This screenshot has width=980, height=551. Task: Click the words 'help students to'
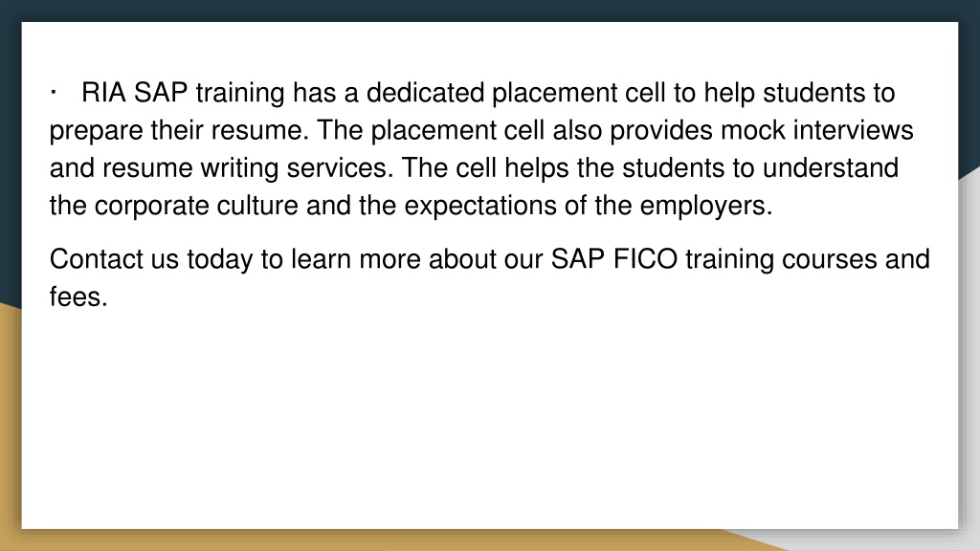pyautogui.click(x=799, y=93)
